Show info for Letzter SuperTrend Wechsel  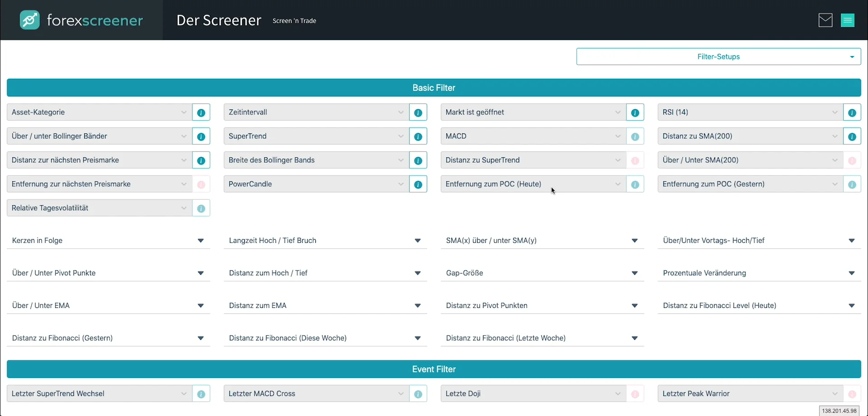pyautogui.click(x=201, y=394)
